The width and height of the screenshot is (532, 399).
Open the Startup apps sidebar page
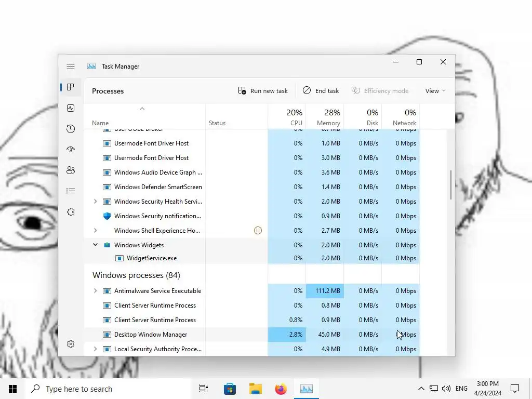coord(71,149)
